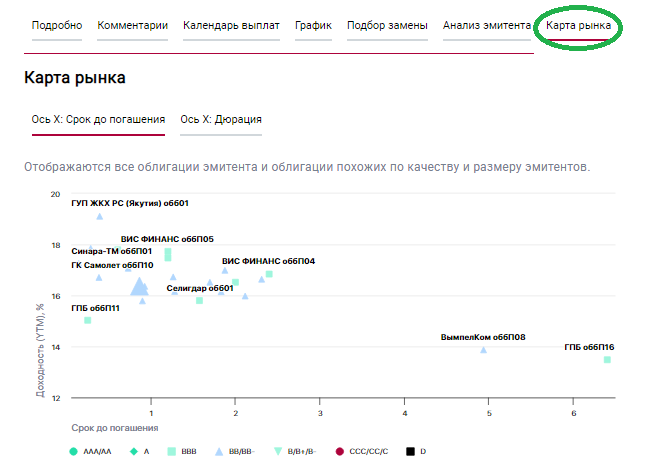Toggle the BBB rating legend series

pyautogui.click(x=181, y=451)
